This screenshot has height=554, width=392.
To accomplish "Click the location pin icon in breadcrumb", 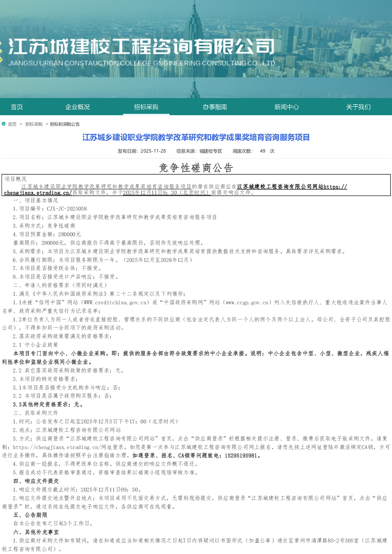I will coord(4,124).
